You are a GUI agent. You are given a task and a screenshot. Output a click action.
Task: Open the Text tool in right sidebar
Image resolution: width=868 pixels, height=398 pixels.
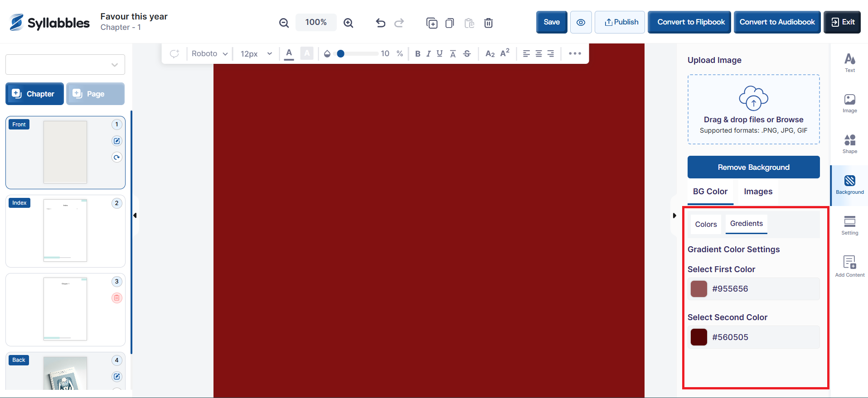849,62
